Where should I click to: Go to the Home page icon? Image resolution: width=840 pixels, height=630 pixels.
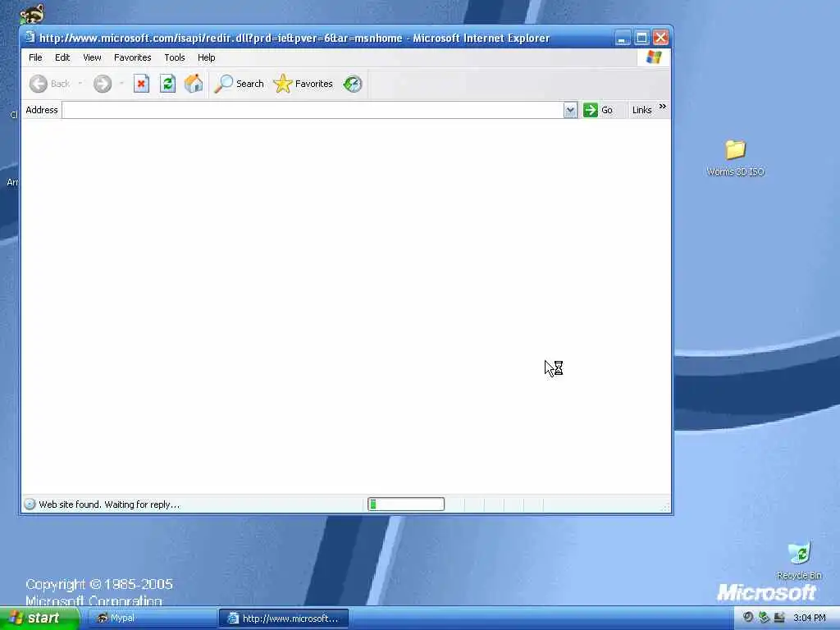(x=194, y=84)
